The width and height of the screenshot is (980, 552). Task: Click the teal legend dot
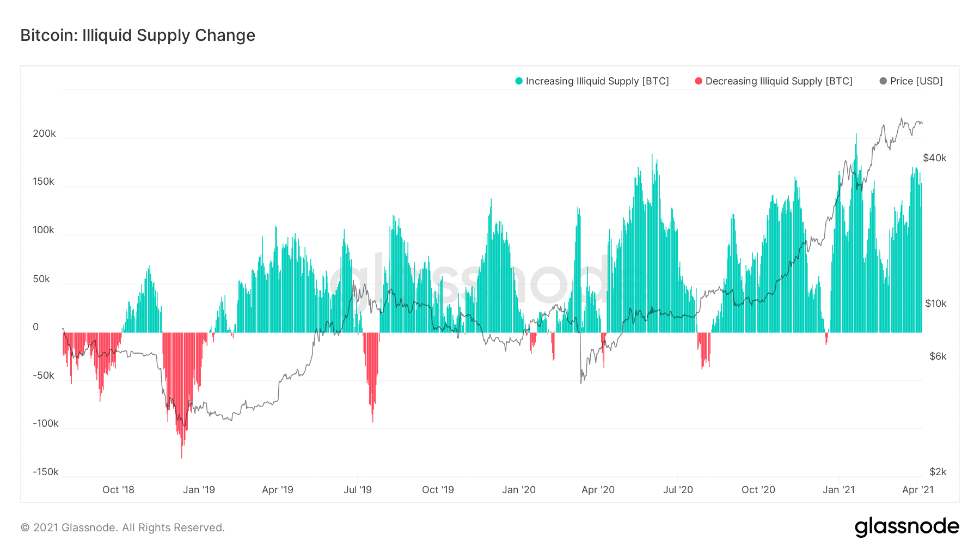click(519, 81)
